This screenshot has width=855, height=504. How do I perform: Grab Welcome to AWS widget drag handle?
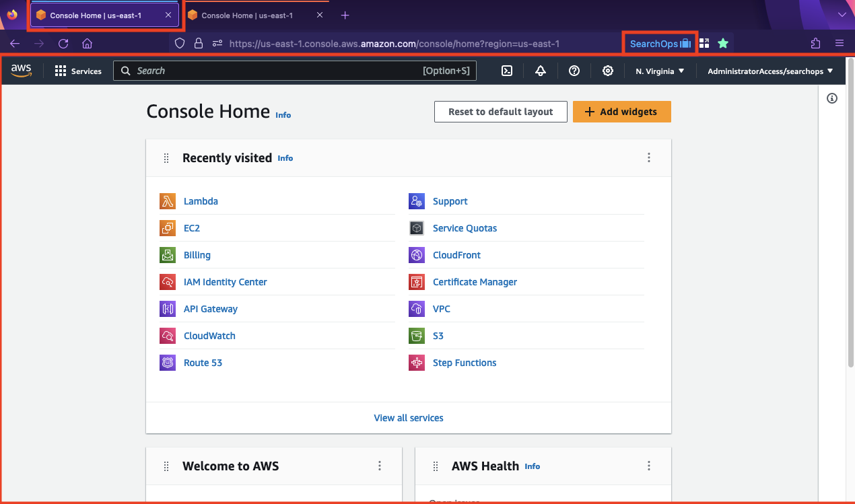tap(166, 466)
